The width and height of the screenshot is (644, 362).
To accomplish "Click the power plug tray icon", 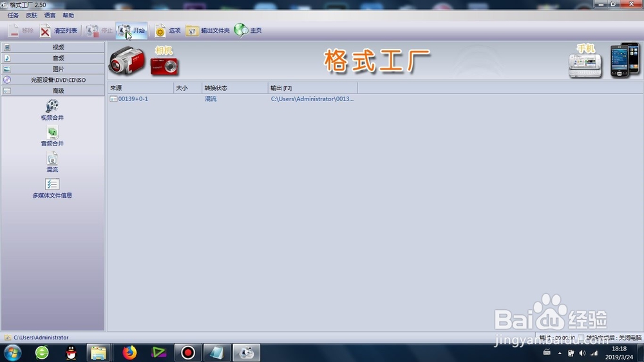I will (x=571, y=353).
